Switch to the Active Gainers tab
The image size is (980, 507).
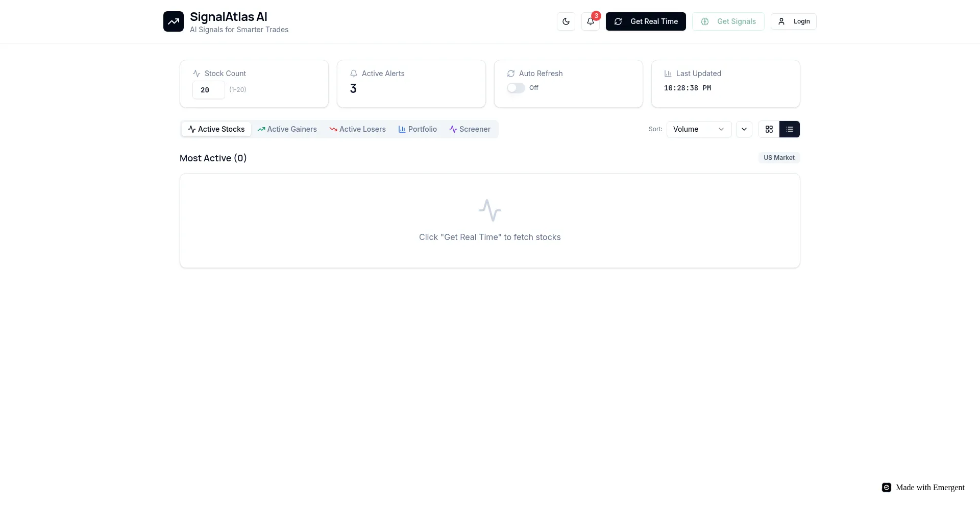287,129
